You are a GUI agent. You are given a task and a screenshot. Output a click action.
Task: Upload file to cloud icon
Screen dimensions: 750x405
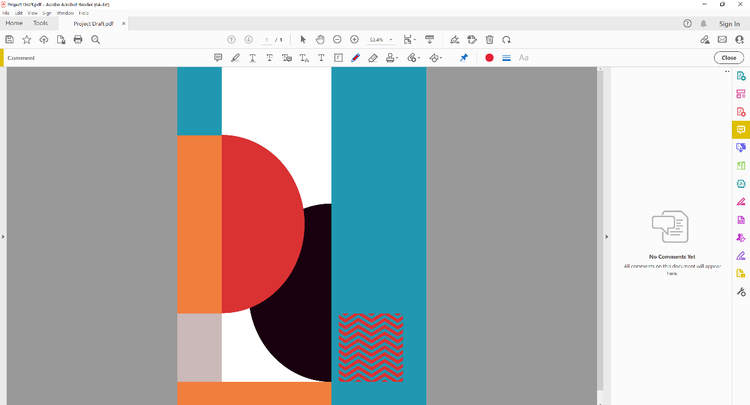[x=44, y=40]
